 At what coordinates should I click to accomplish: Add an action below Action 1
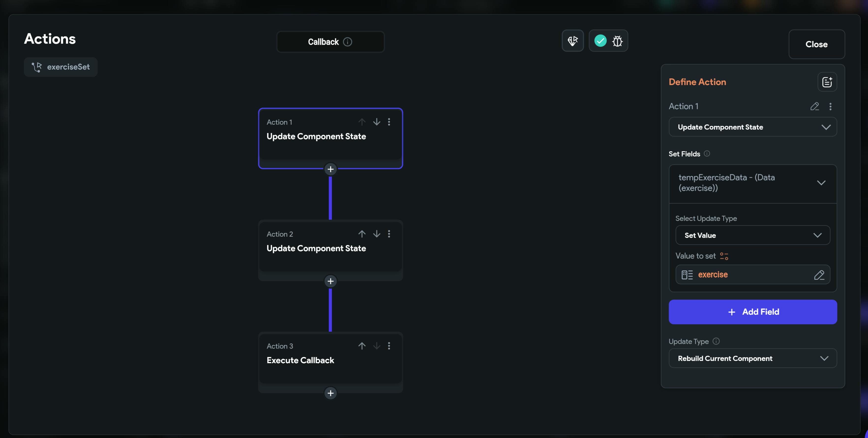click(330, 169)
